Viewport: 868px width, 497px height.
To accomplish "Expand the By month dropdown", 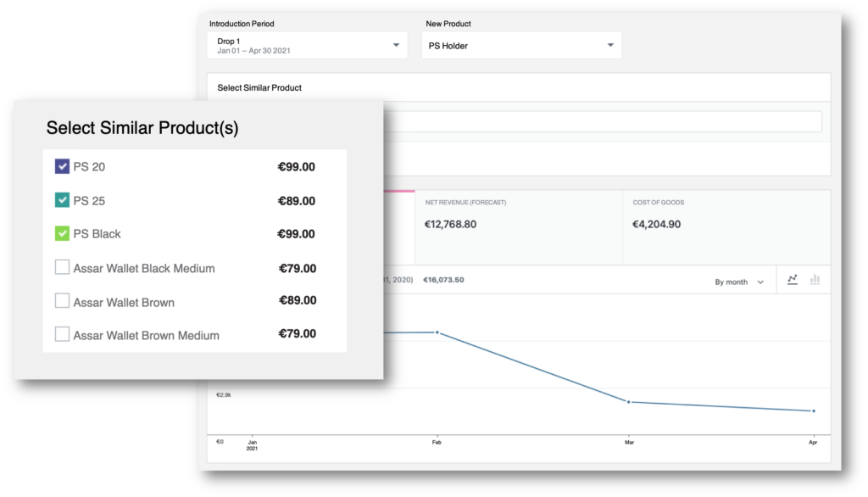I will point(739,282).
